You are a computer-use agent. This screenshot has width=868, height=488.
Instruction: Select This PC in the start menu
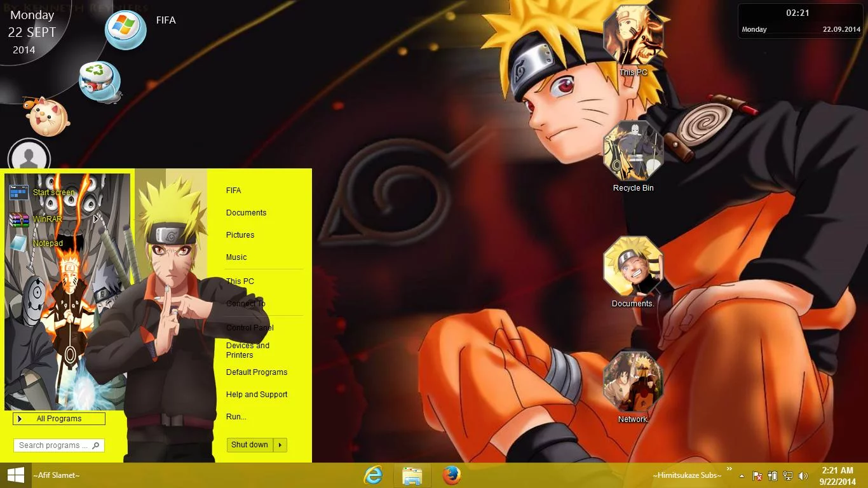coord(240,281)
